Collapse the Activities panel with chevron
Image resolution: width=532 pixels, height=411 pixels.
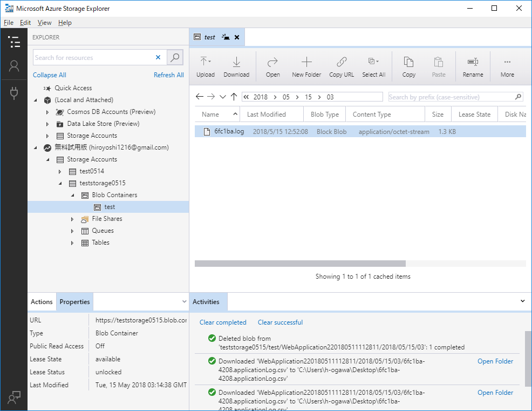[522, 301]
